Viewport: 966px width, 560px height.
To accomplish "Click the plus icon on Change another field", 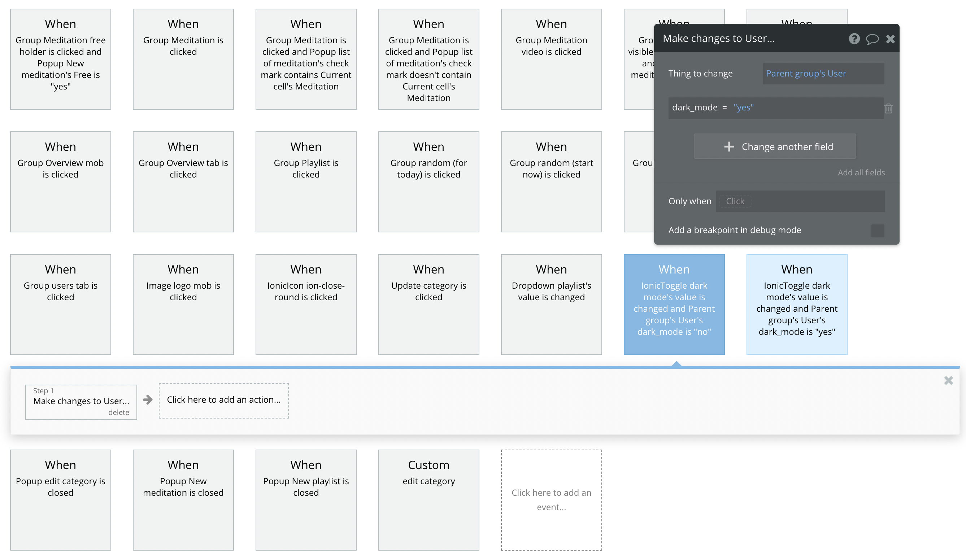I will (729, 147).
